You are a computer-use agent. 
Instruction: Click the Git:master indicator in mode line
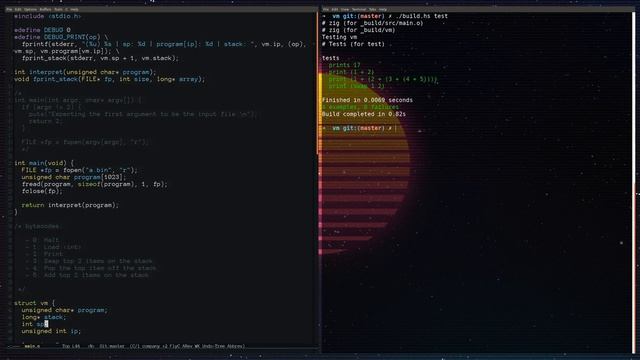(x=112, y=346)
